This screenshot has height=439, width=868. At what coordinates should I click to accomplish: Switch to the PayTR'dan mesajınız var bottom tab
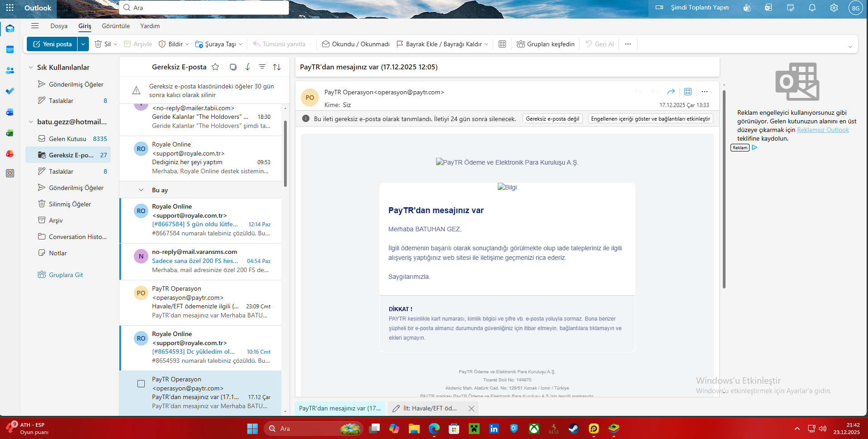tap(340, 408)
